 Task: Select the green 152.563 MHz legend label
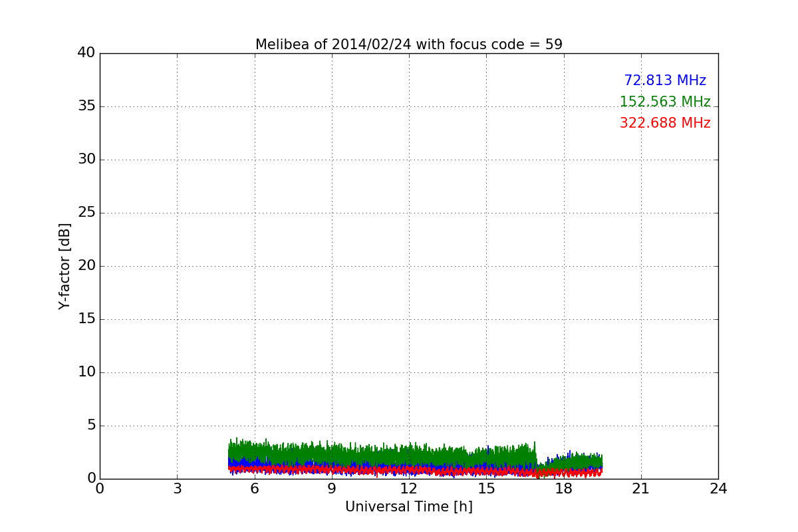[665, 102]
